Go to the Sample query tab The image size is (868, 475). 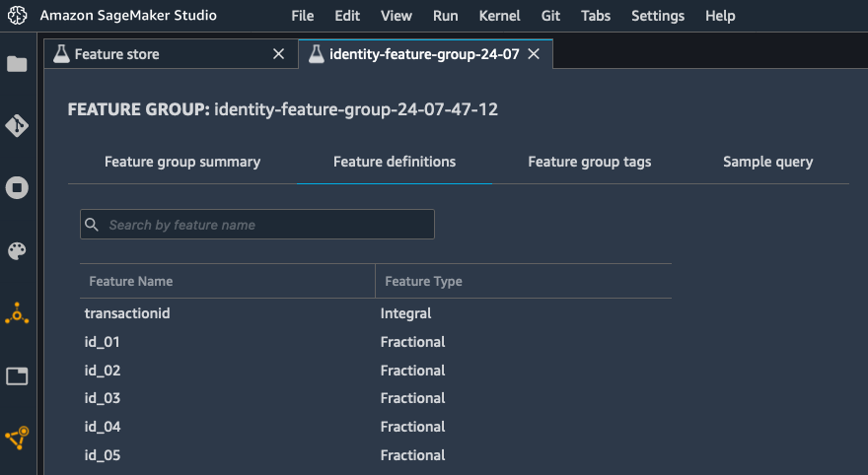[767, 162]
